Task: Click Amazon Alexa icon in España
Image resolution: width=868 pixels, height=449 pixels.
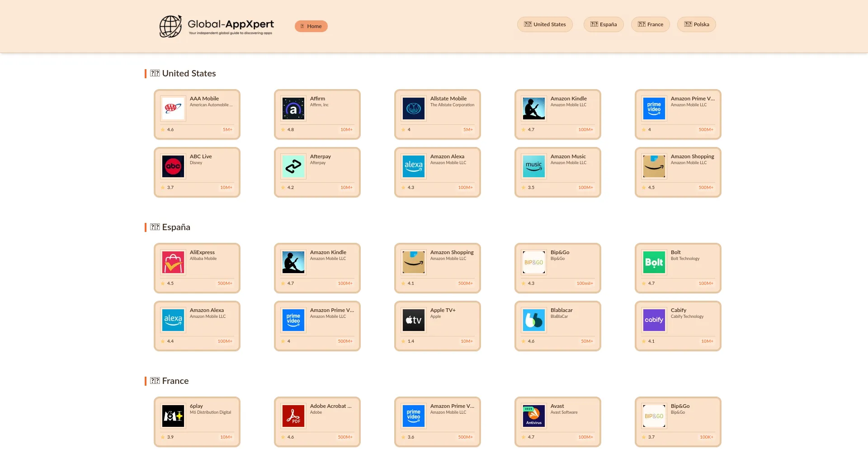Action: 173,320
